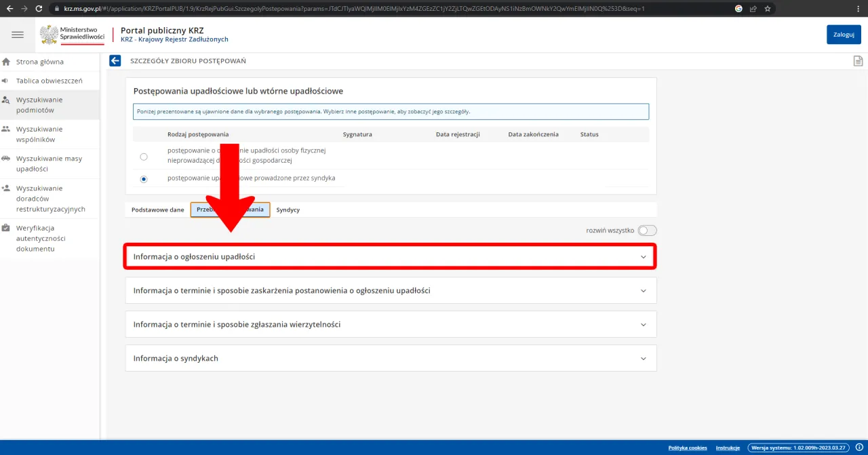Click the Strona główna home icon
The width and height of the screenshot is (868, 455).
click(6, 62)
